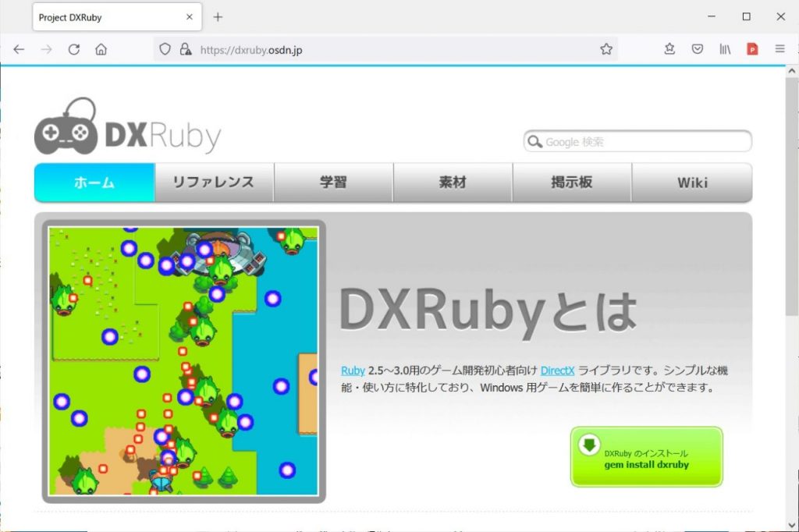The width and height of the screenshot is (799, 532).
Task: Click the Ruby hyperlink
Action: [x=353, y=371]
